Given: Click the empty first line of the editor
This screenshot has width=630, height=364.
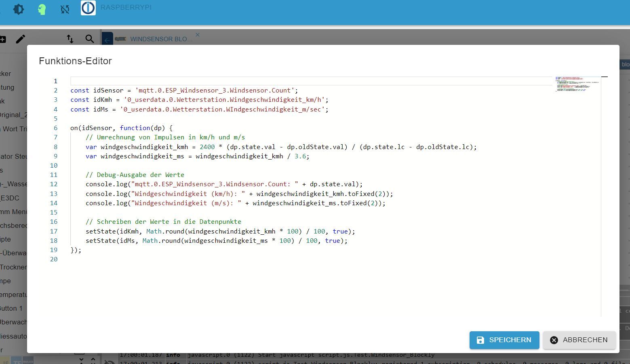Looking at the screenshot, I should tap(311, 81).
